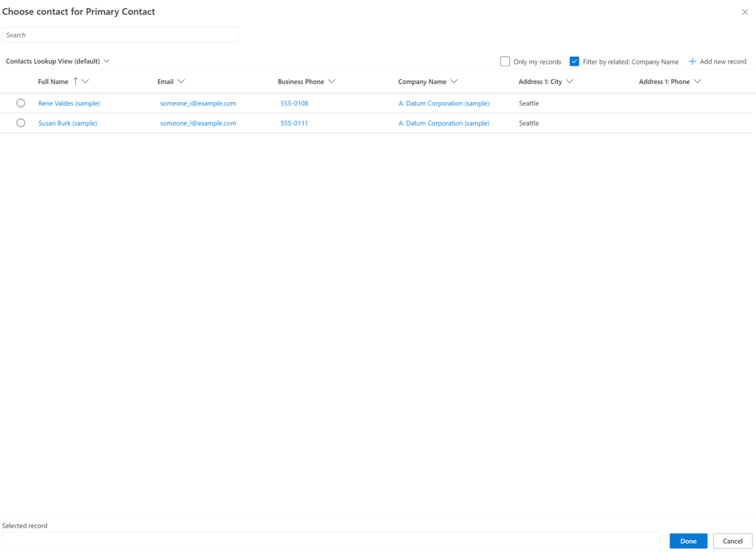Select the Rene Valdes (sample) radio button
Viewport: 756px width, 557px height.
click(x=21, y=103)
